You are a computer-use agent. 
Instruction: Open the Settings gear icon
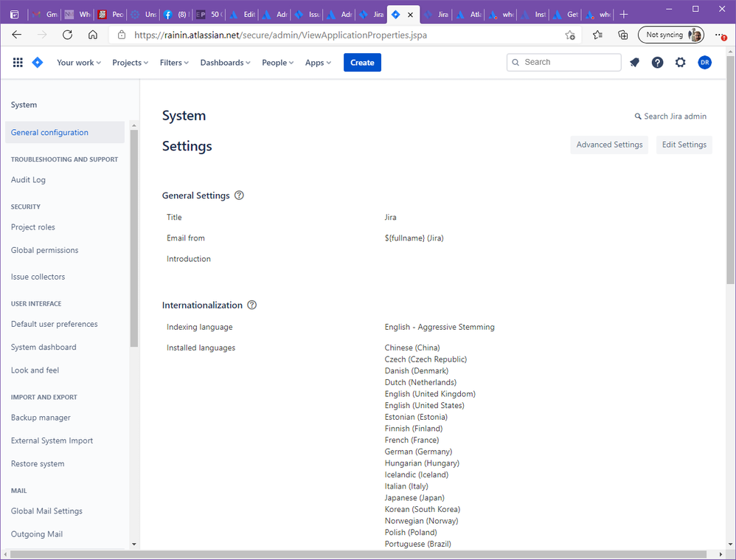pos(680,63)
